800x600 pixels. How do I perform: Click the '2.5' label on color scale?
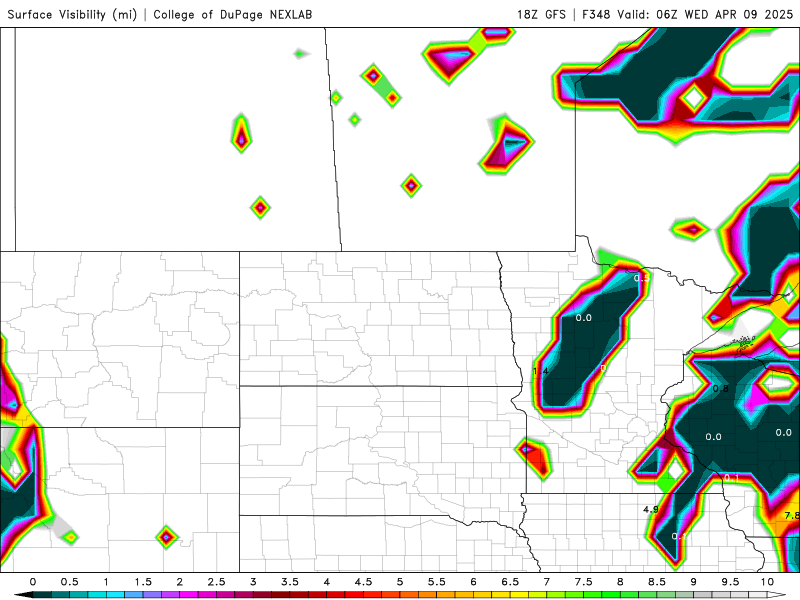coord(216,582)
